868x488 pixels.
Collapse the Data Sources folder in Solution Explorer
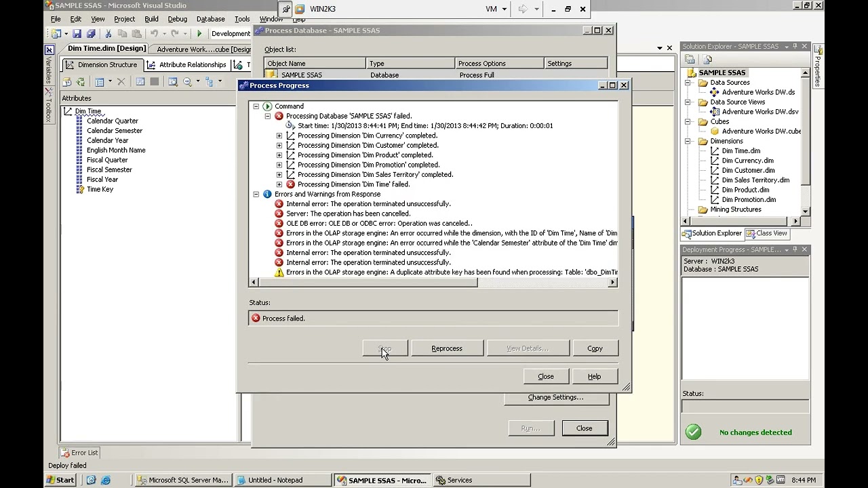click(x=688, y=83)
